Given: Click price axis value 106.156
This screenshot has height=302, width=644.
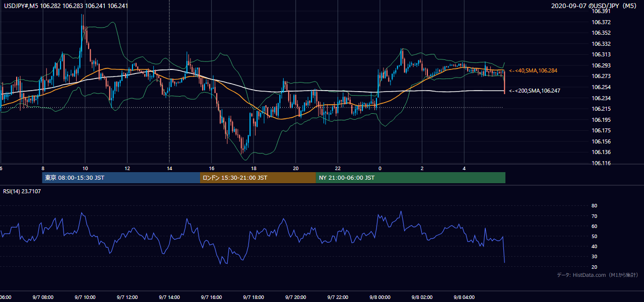Looking at the screenshot, I should click(x=601, y=141).
